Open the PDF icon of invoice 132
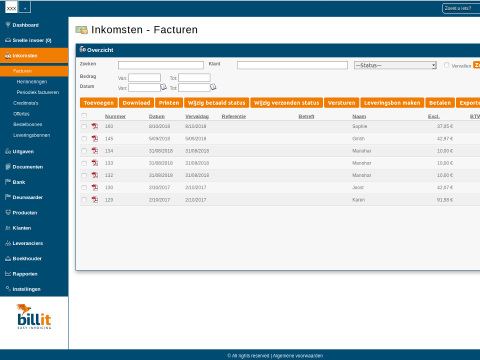The width and height of the screenshot is (480, 360). coord(95,175)
